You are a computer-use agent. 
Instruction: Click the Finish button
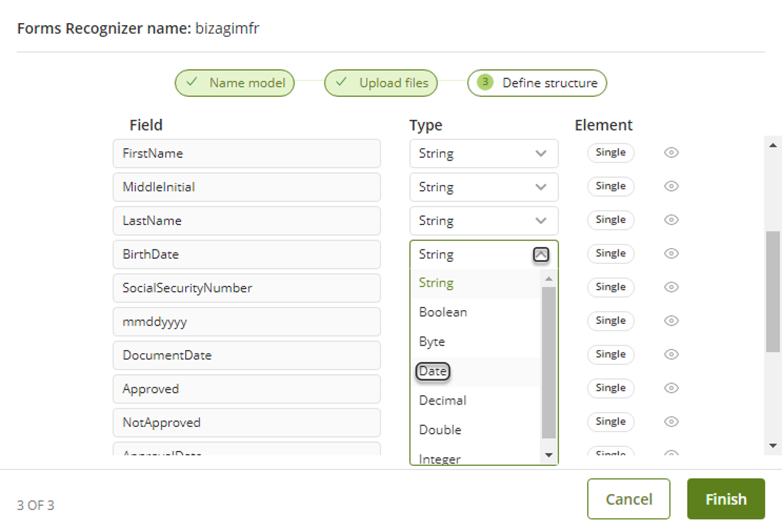coord(726,499)
